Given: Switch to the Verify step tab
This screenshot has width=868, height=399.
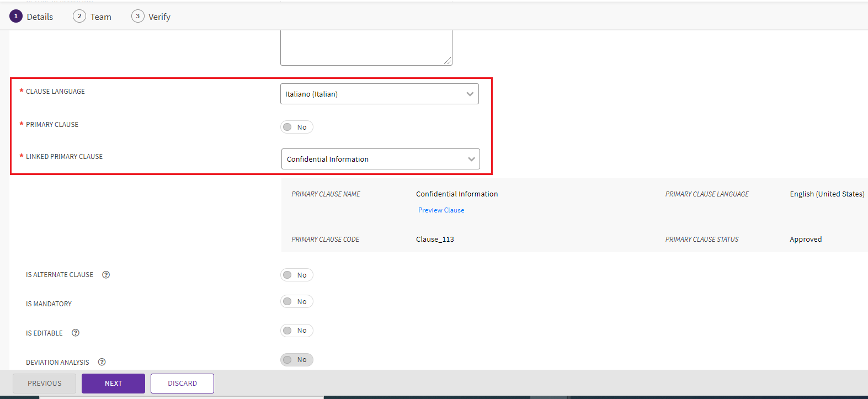Looking at the screenshot, I should point(151,17).
